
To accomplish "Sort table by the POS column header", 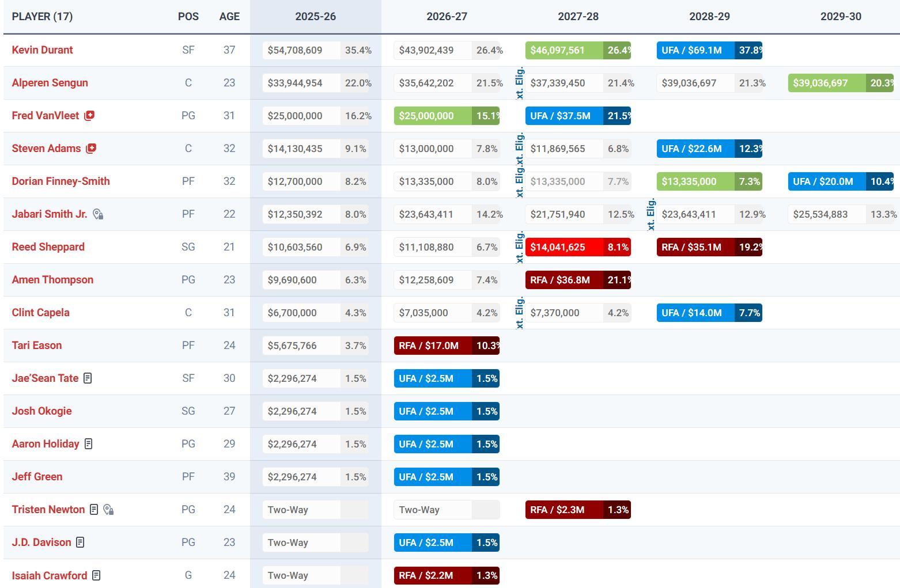I will coord(188,16).
